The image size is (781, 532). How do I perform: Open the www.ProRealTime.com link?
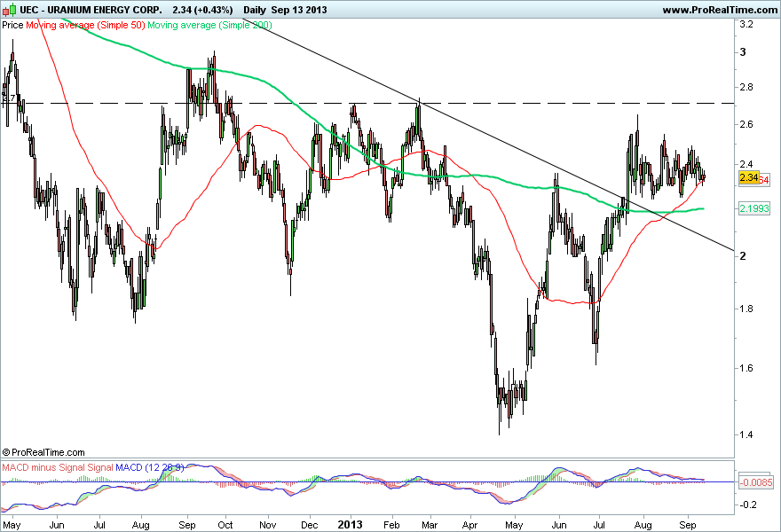721,10
